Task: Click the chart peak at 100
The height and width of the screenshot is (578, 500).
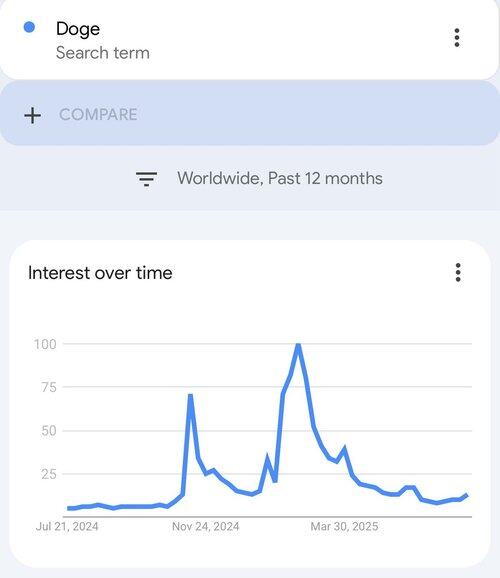Action: (x=298, y=345)
